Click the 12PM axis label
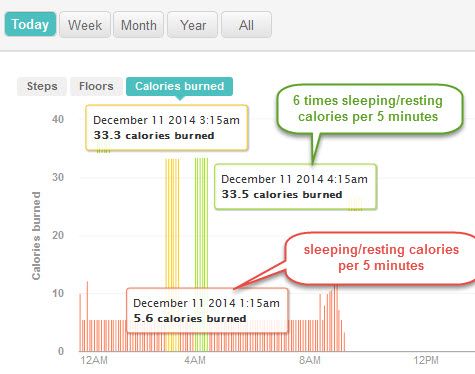 click(426, 360)
